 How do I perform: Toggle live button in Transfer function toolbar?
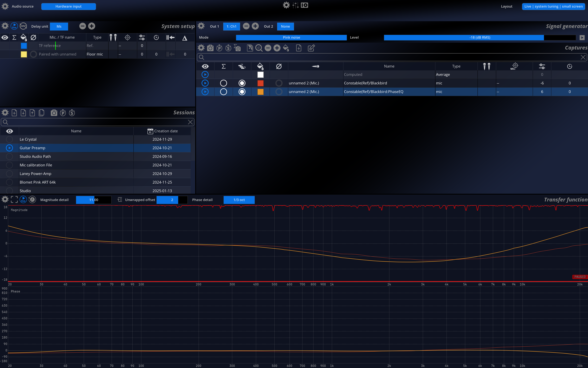[23, 200]
